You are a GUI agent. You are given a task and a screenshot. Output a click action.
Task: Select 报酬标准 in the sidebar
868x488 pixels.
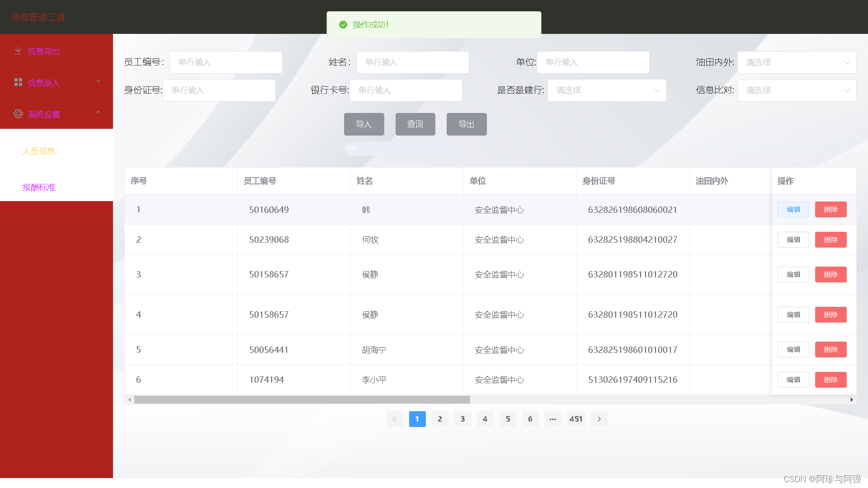click(x=39, y=187)
